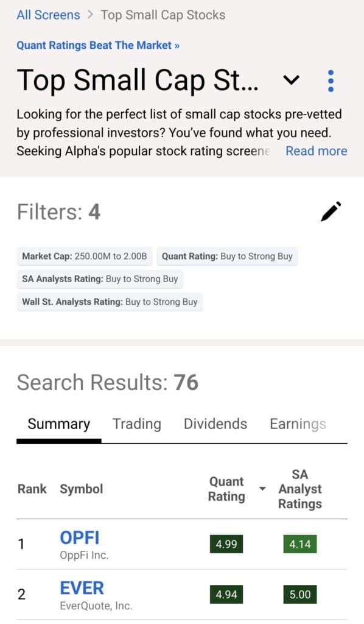Expand the truncated description via Read more

(x=316, y=151)
